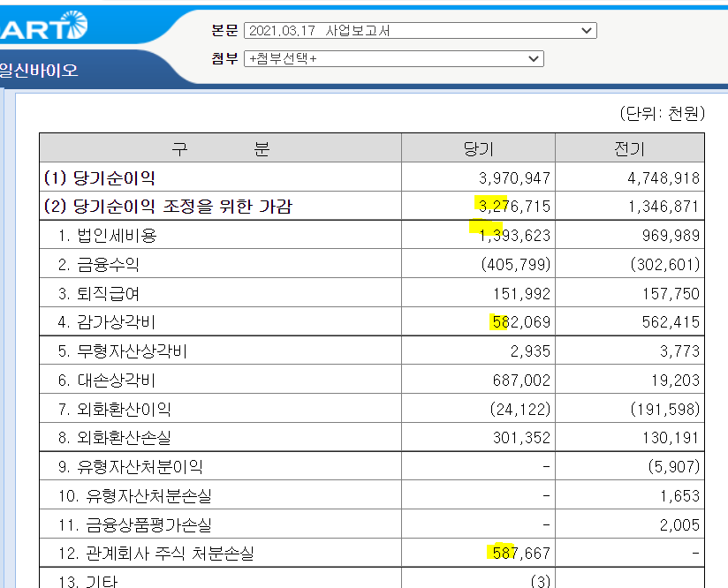Click the 당기 column header
The image size is (728, 588).
479,148
